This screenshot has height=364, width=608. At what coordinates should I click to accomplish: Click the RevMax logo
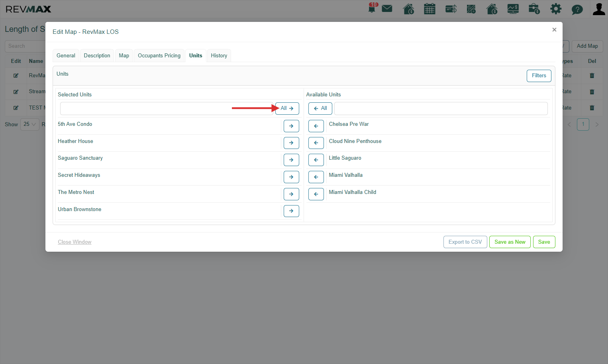28,9
